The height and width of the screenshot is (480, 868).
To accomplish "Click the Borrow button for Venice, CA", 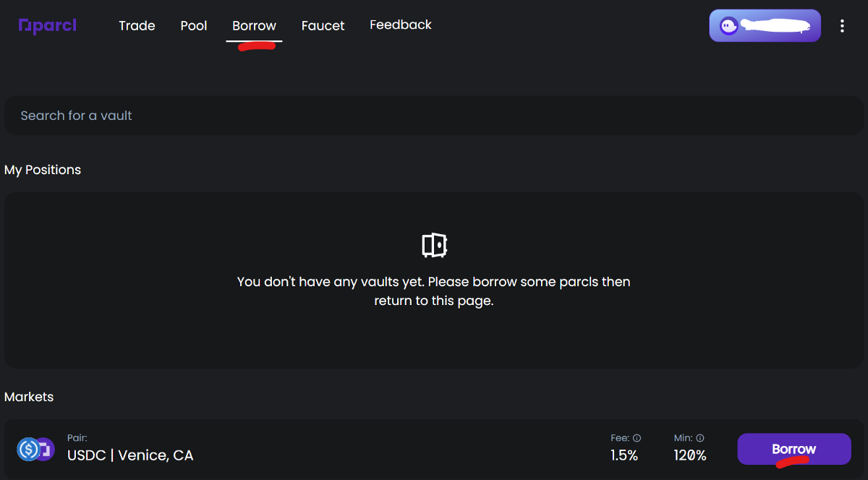I will tap(794, 449).
